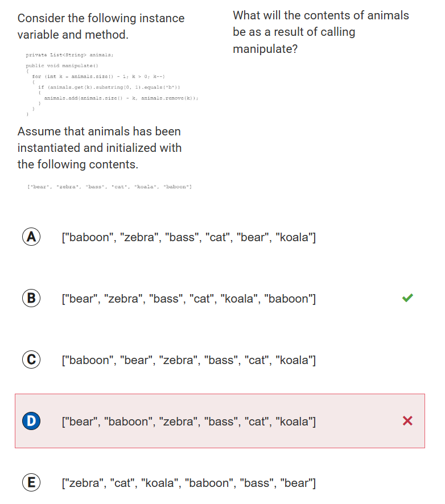
Task: Click the green correct checkmark icon
Action: point(407,298)
